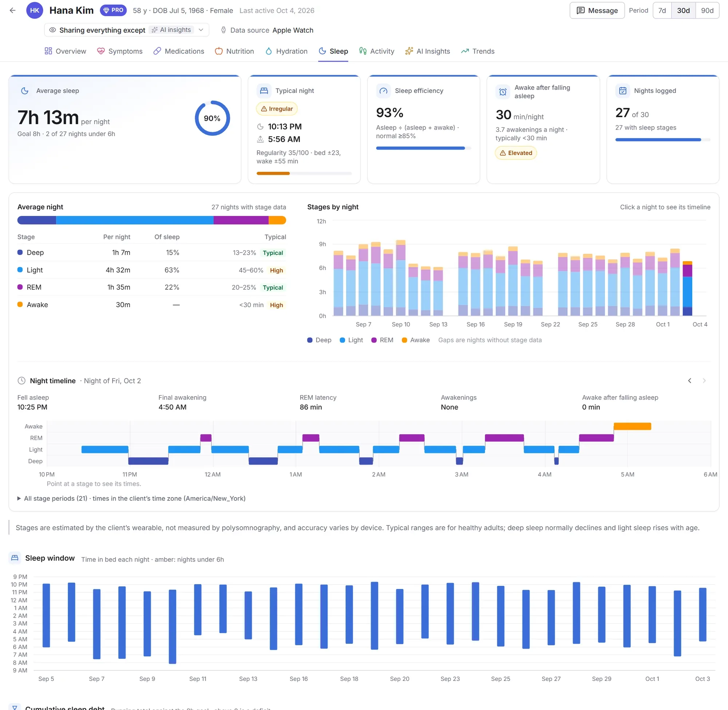Open the Medications tab
The image size is (728, 710).
click(x=179, y=51)
